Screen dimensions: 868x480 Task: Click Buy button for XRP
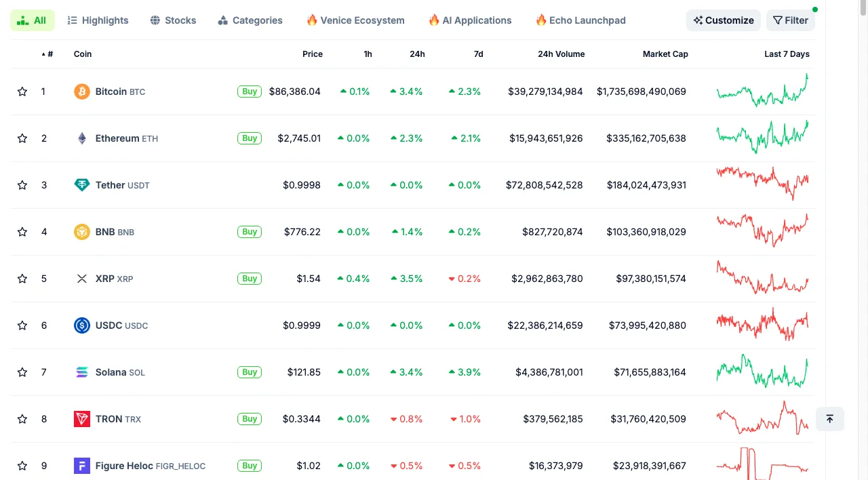click(x=250, y=279)
